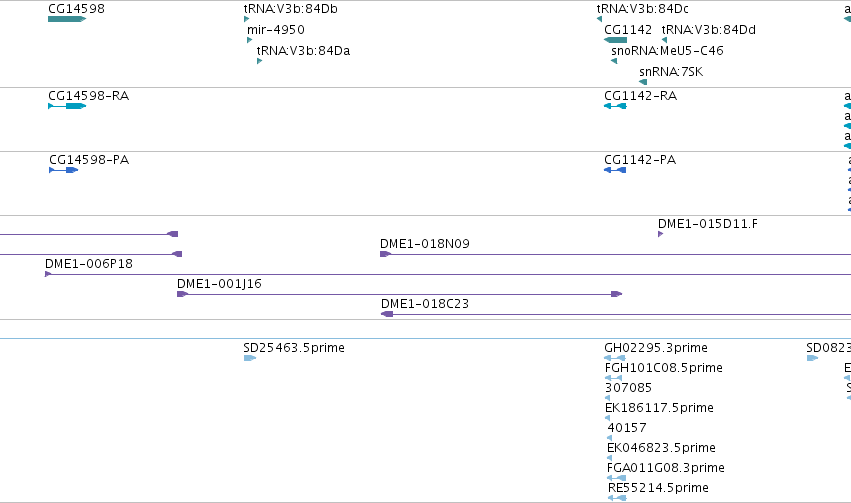Select the snRNA:7SK label
Image resolution: width=851 pixels, height=503 pixels.
(x=671, y=72)
